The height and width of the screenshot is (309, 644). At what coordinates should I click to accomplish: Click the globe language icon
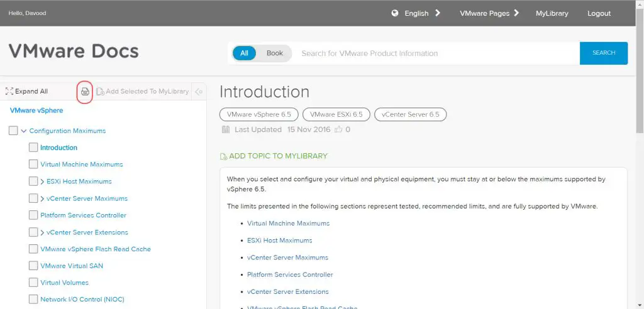point(395,13)
